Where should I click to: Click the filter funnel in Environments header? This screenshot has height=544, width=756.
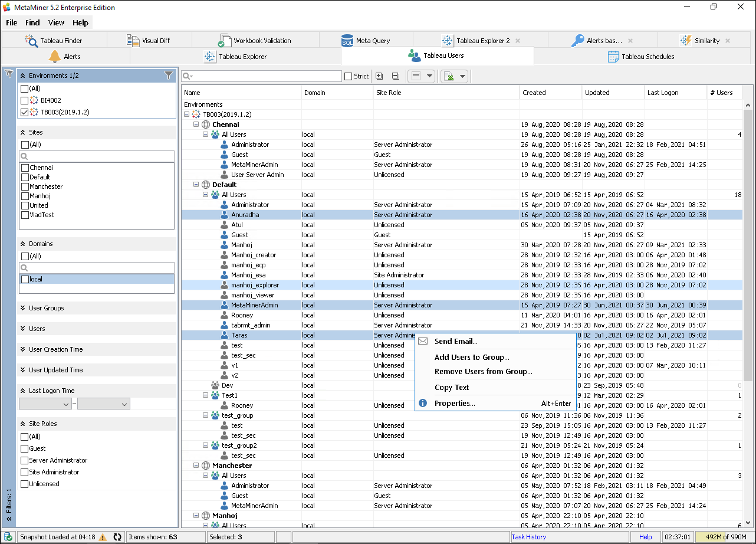pos(169,75)
